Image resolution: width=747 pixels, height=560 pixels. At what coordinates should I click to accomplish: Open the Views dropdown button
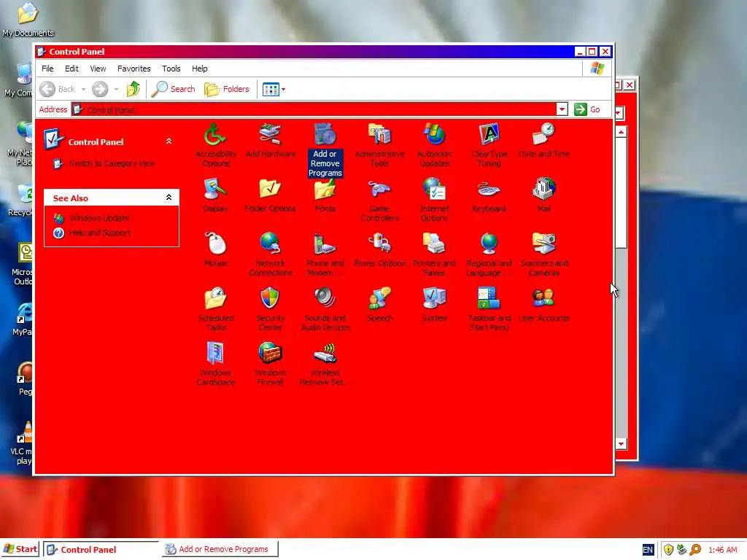click(x=274, y=89)
